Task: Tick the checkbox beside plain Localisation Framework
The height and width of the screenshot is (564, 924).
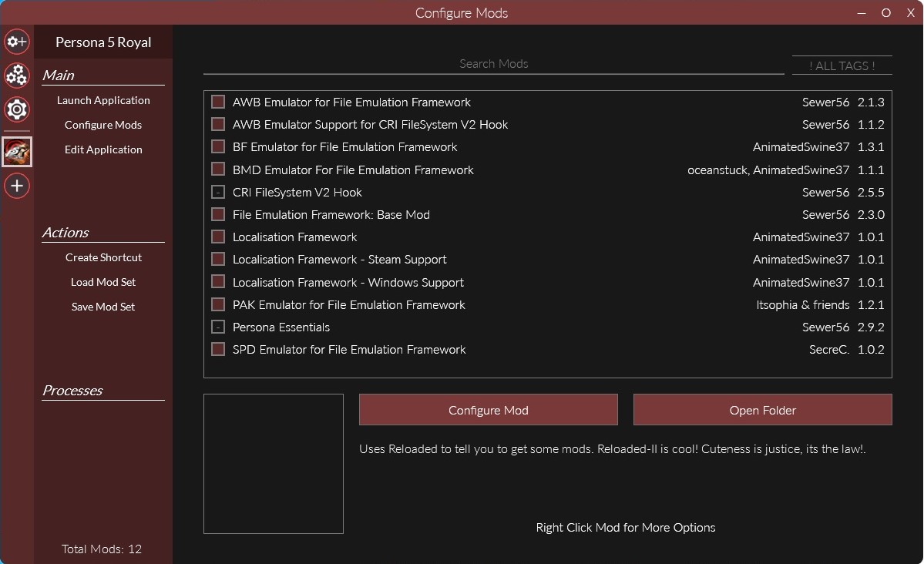Action: click(x=218, y=237)
